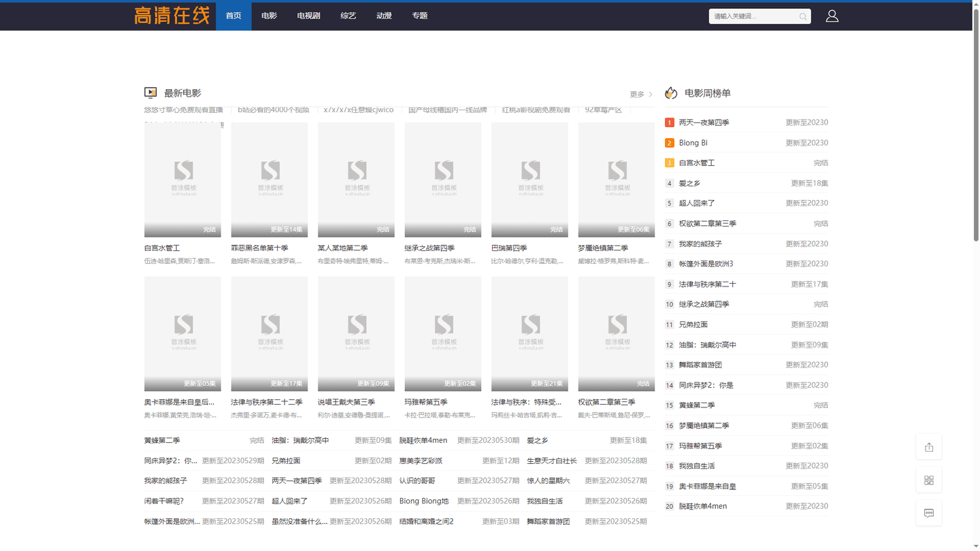Click 生意天才白社长 list entry

tap(552, 461)
